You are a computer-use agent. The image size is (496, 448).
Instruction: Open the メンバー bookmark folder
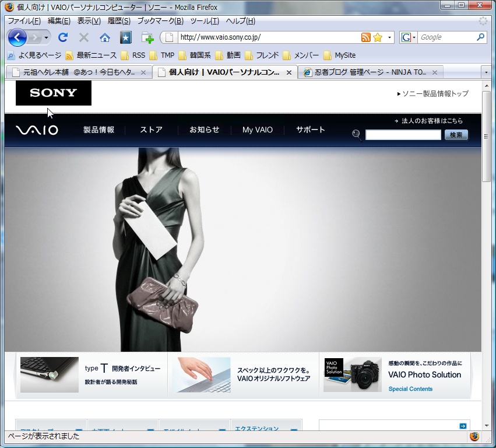click(x=301, y=55)
